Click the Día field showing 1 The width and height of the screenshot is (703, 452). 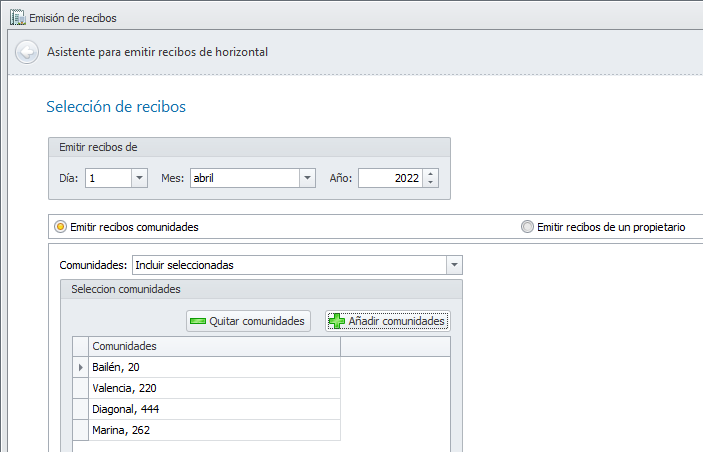tap(108, 178)
